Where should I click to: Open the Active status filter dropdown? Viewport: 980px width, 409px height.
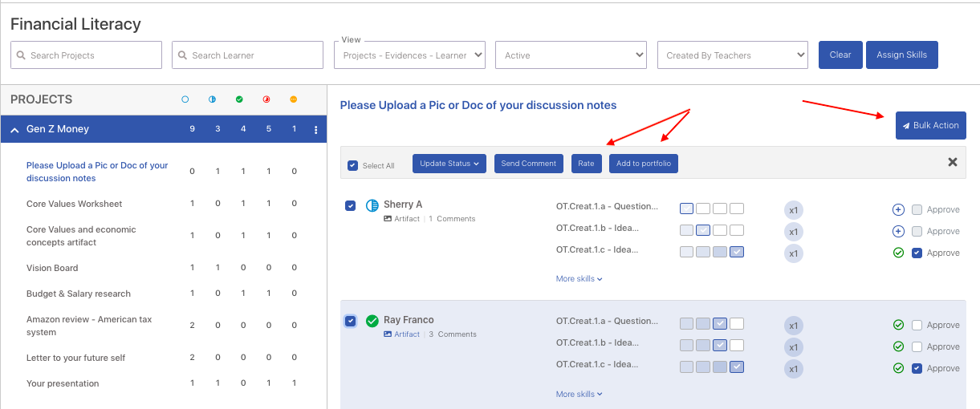(571, 55)
